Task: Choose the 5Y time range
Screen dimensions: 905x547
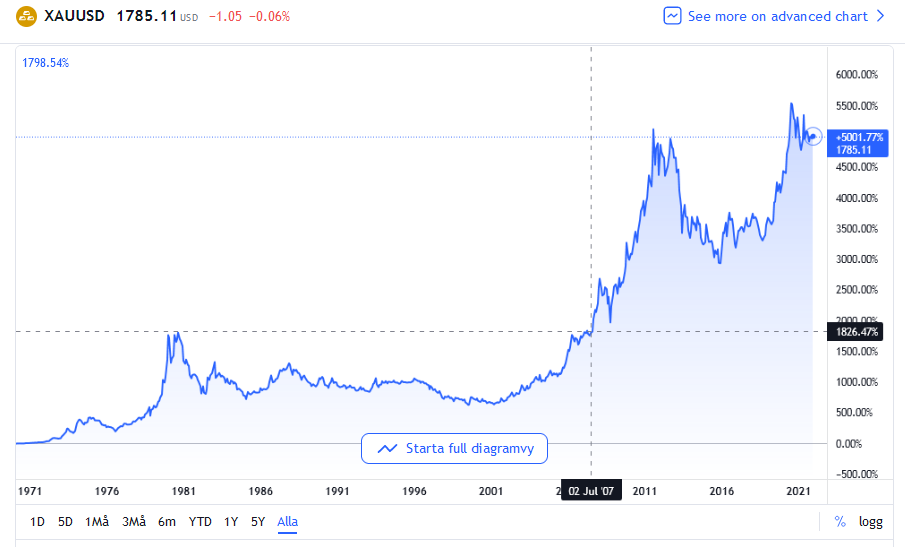Action: [x=258, y=521]
